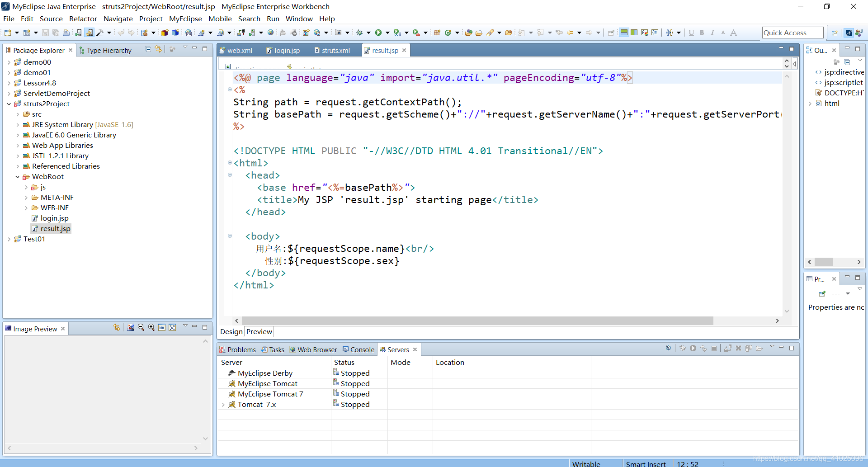Image resolution: width=868 pixels, height=467 pixels.
Task: Toggle Design view mode at editor bottom
Action: [231, 332]
